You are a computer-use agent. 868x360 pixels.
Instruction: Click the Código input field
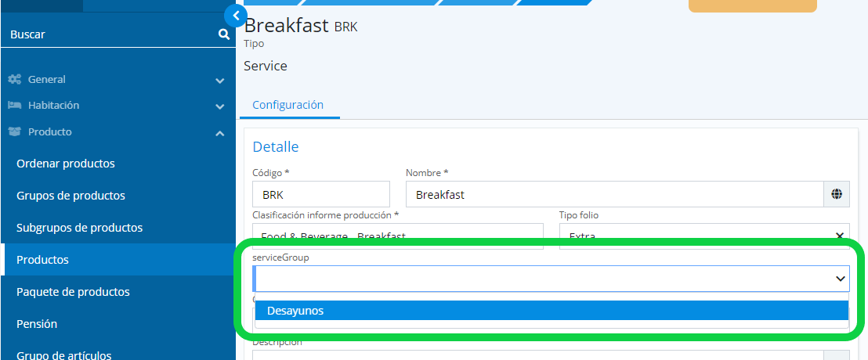click(x=321, y=195)
